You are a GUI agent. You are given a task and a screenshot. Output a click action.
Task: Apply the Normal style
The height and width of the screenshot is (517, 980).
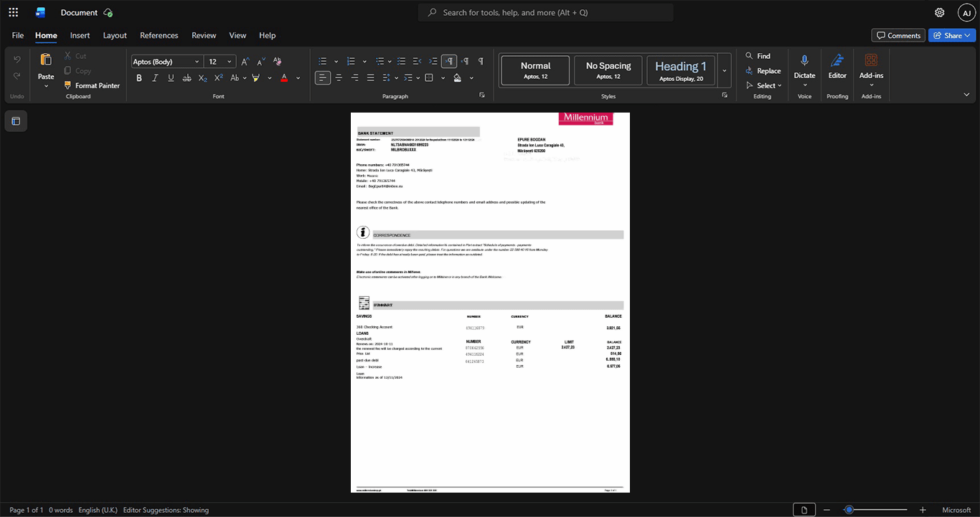tap(535, 70)
